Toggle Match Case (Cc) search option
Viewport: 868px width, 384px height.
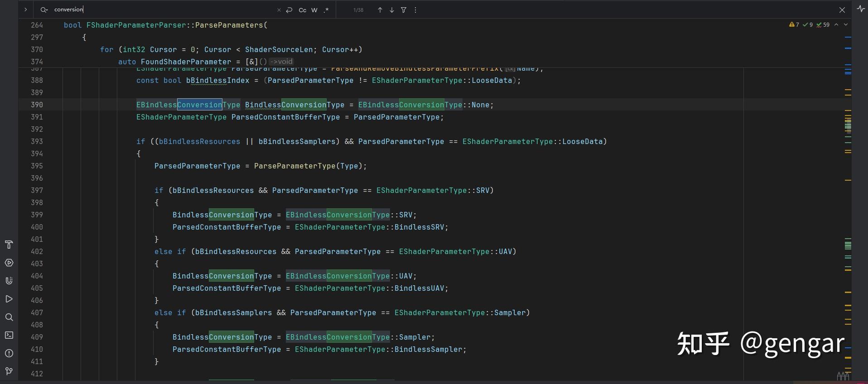pos(302,10)
